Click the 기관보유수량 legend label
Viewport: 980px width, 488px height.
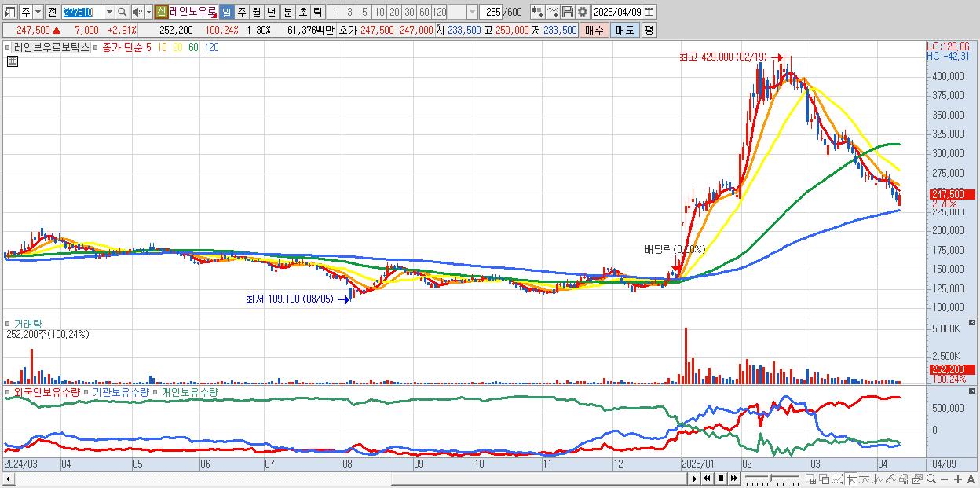120,391
